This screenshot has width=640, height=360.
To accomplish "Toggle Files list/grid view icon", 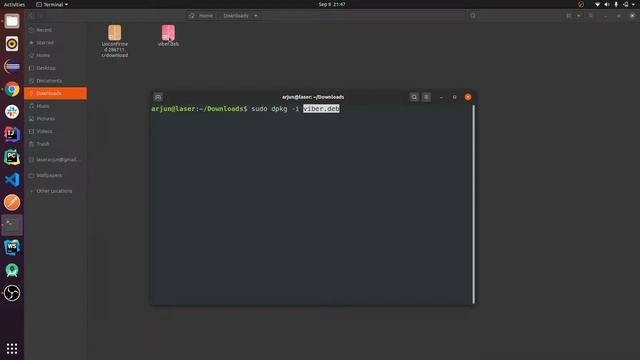I will click(569, 16).
